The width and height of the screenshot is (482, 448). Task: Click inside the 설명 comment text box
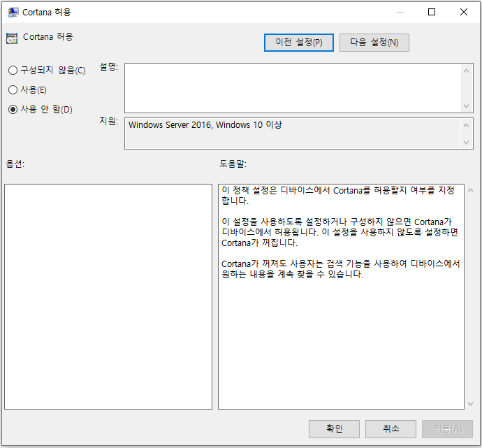pyautogui.click(x=293, y=88)
